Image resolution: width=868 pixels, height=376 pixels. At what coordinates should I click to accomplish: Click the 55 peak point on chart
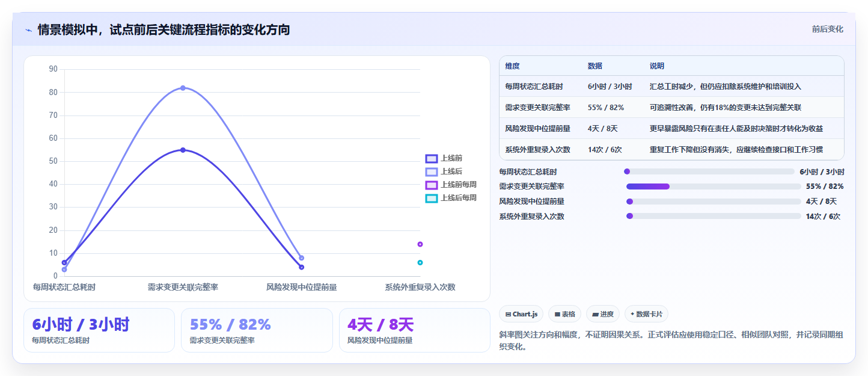(183, 150)
